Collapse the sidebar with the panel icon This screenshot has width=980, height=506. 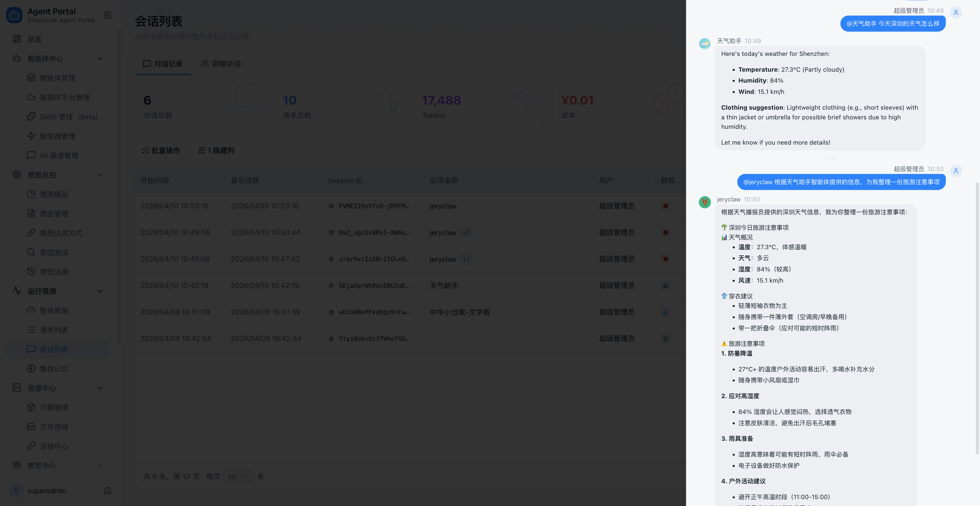click(x=108, y=15)
